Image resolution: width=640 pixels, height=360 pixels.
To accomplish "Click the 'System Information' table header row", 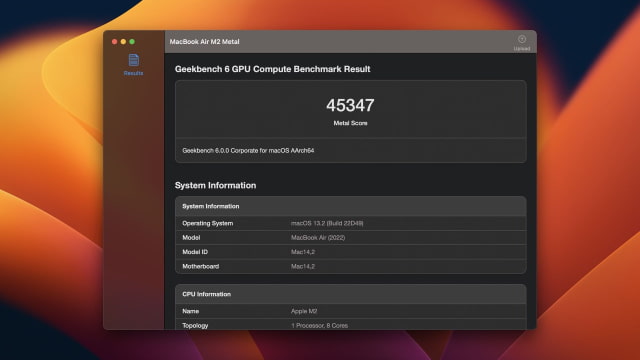I will click(x=351, y=206).
